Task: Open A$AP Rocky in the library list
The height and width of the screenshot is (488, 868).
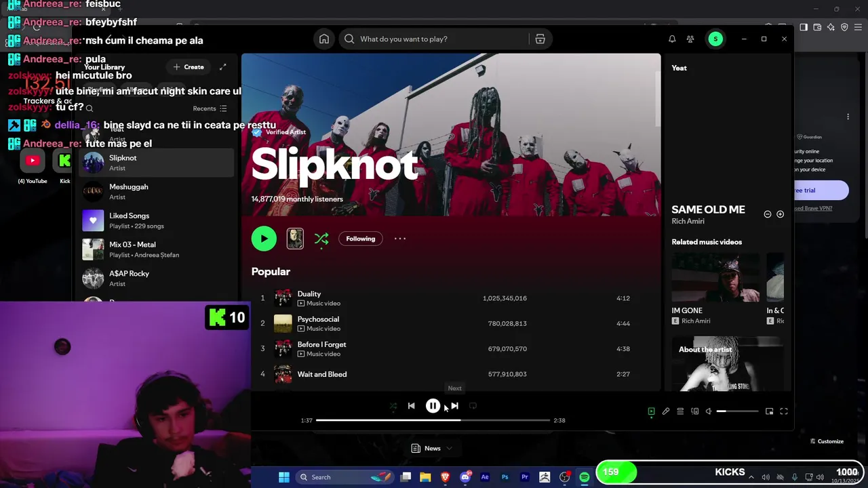Action: [x=157, y=279]
